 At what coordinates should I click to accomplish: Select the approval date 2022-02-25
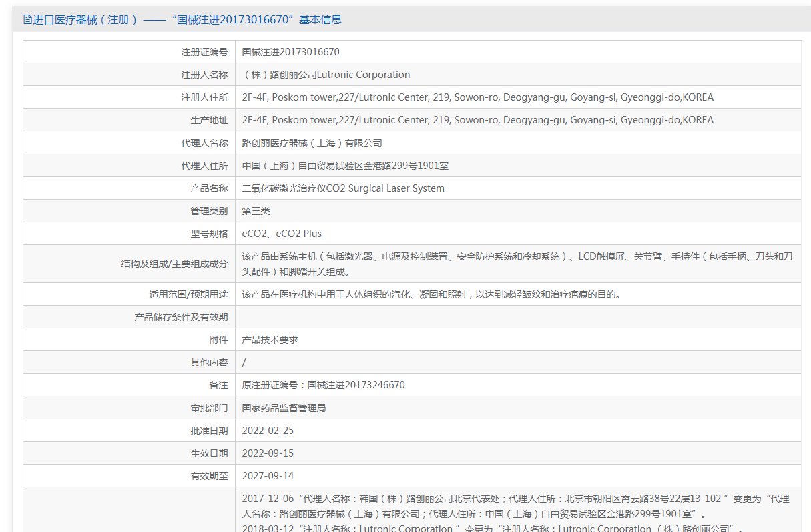[x=268, y=431]
